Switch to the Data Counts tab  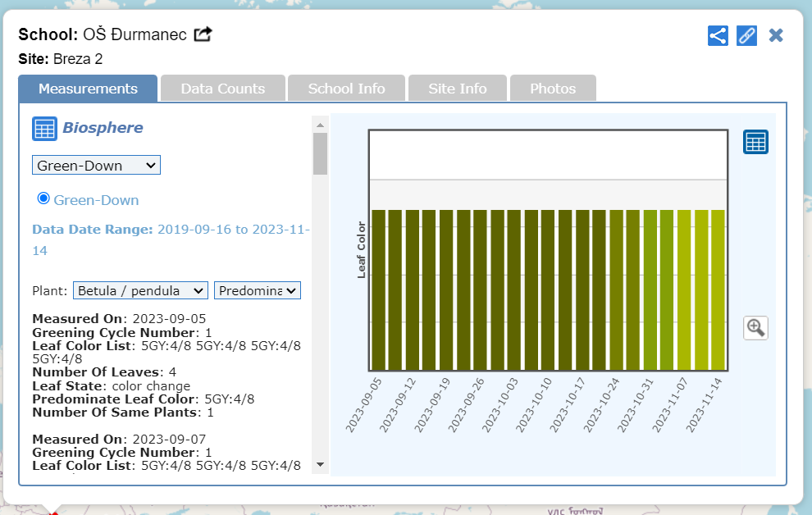tap(223, 89)
